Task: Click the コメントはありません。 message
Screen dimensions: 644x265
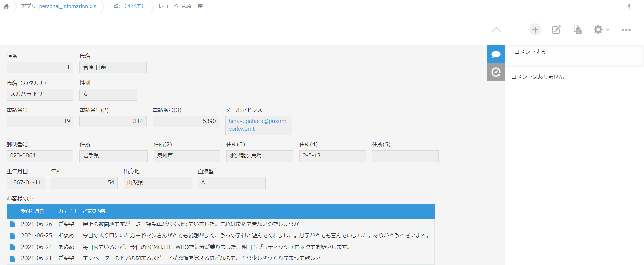Action: pyautogui.click(x=539, y=77)
